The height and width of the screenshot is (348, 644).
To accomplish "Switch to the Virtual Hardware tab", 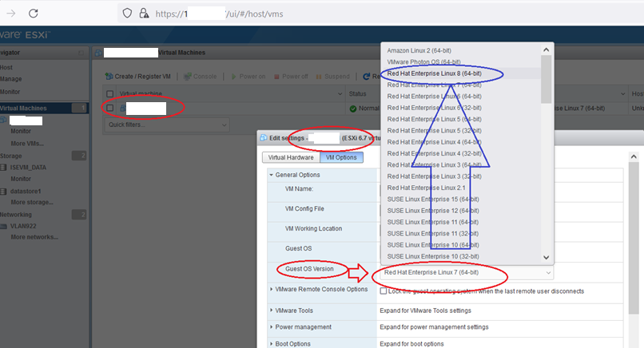I will click(x=291, y=157).
